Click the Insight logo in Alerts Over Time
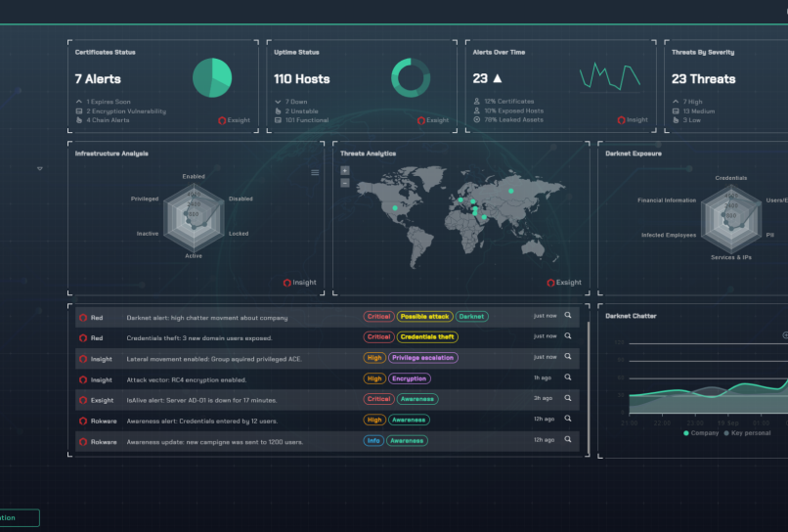This screenshot has height=532, width=788. (x=632, y=120)
